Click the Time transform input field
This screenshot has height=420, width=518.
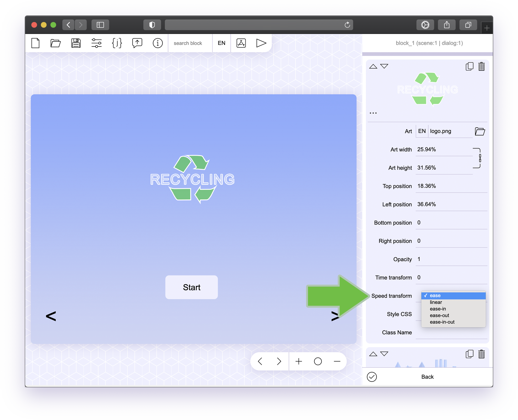pyautogui.click(x=450, y=277)
